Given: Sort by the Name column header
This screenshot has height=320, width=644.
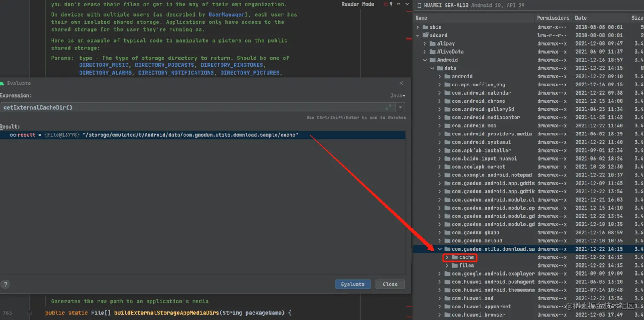Looking at the screenshot, I should (x=474, y=18).
